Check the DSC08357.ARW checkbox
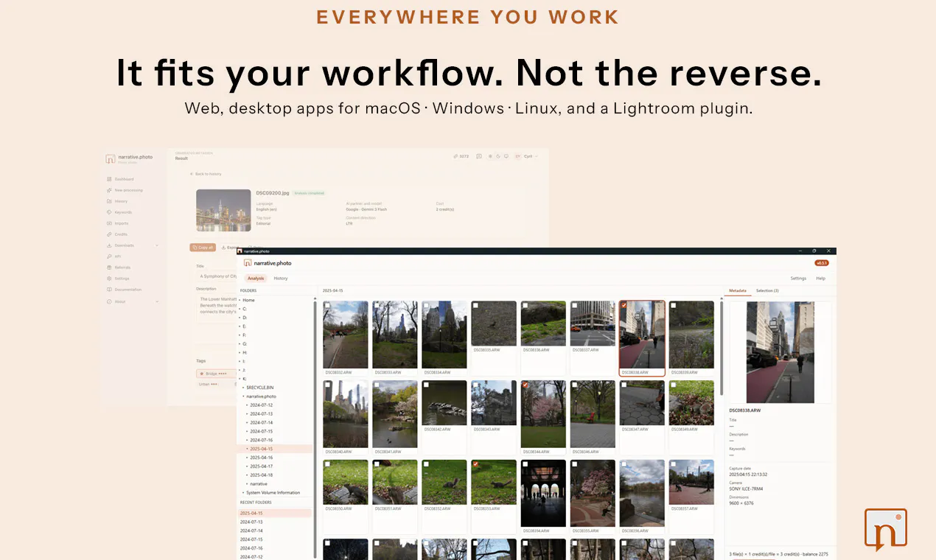The width and height of the screenshot is (936, 560). point(673,464)
